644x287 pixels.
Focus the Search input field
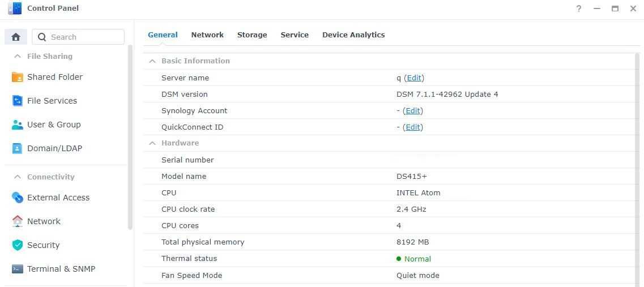point(78,37)
